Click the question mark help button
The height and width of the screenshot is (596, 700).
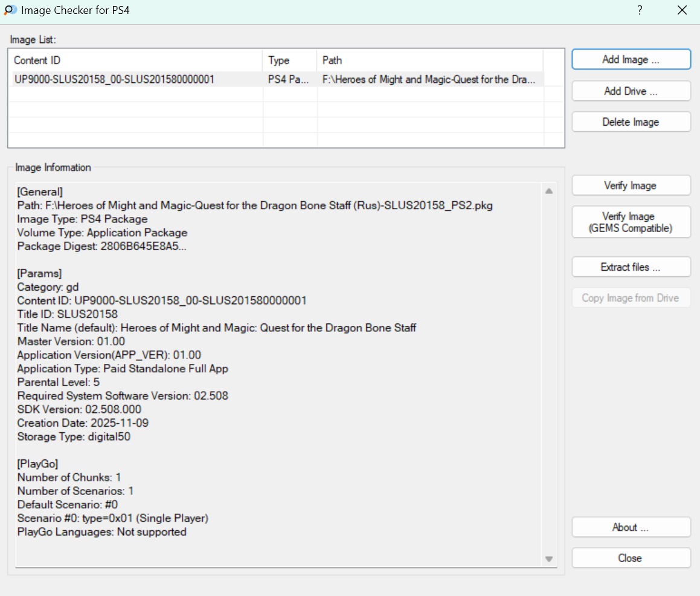tap(640, 10)
